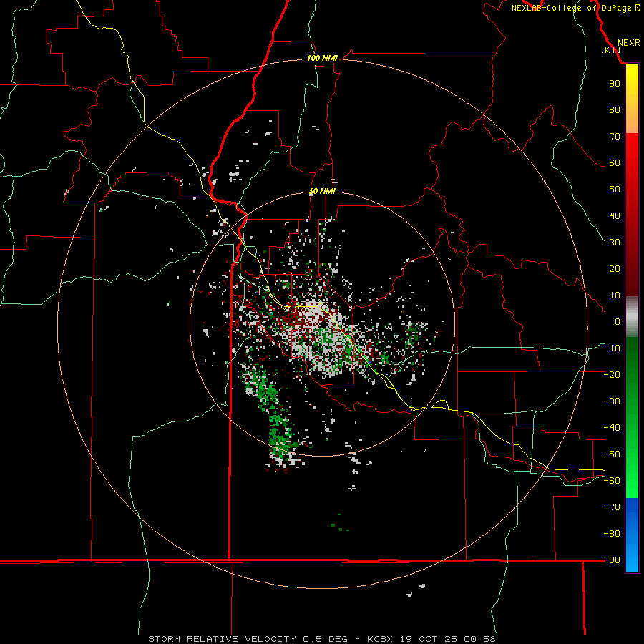Click the -30 tick label on scale
Screen dimensions: 644x644
(612, 401)
